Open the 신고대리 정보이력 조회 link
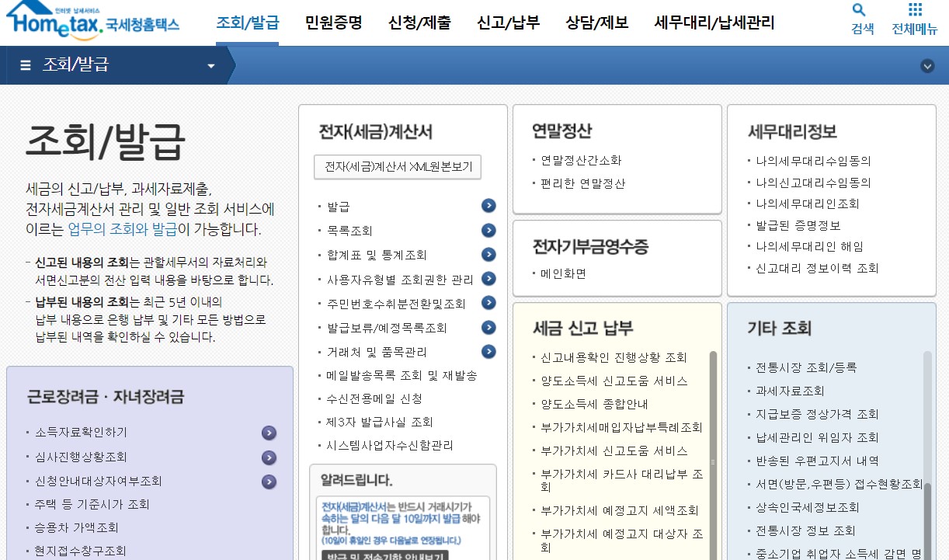The width and height of the screenshot is (949, 560). coord(818,268)
